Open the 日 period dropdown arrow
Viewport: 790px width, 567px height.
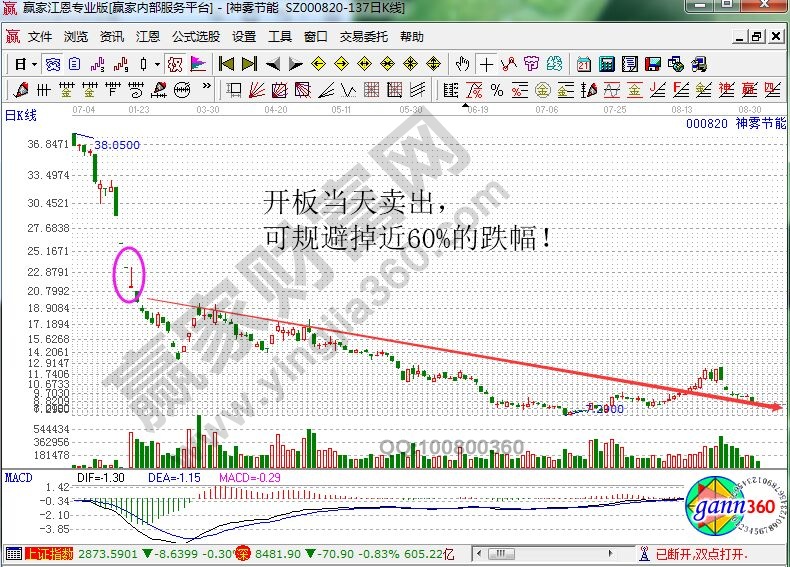tap(34, 64)
